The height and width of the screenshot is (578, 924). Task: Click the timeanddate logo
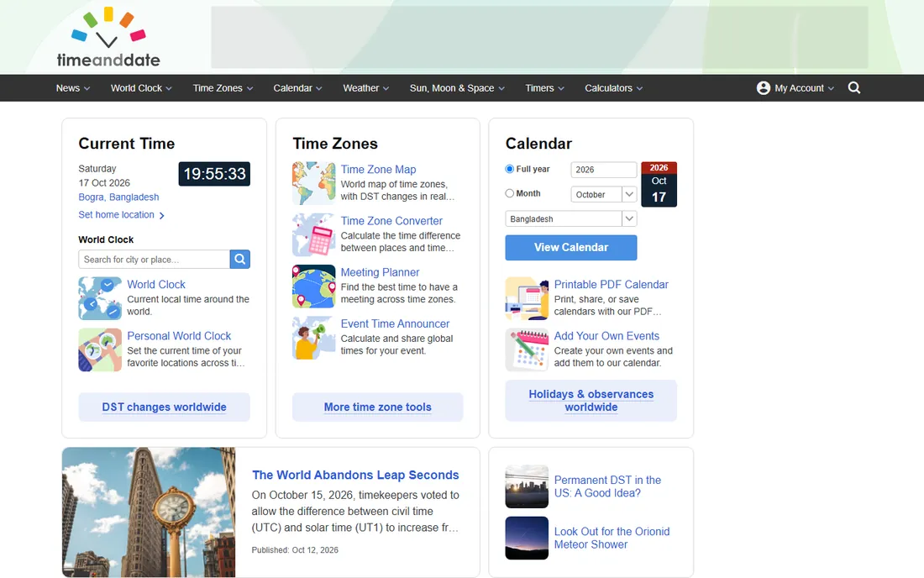click(x=108, y=37)
